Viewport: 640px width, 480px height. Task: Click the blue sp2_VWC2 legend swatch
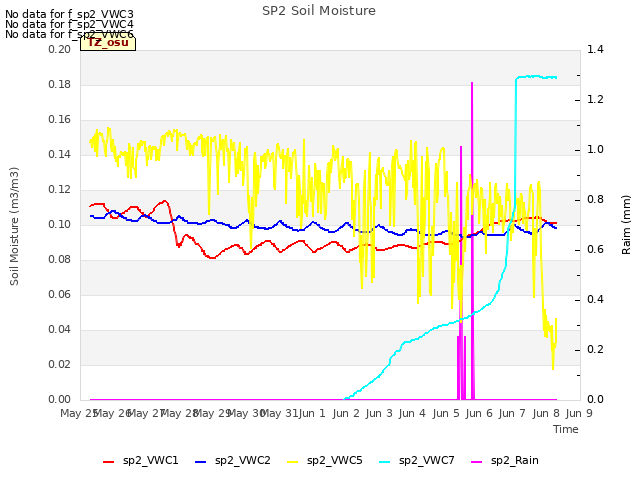pos(200,462)
